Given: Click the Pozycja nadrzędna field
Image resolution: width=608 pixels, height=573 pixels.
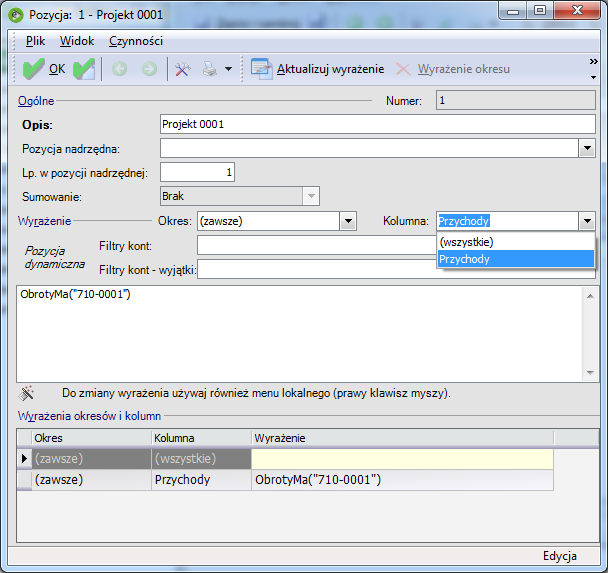Looking at the screenshot, I should pyautogui.click(x=369, y=148).
